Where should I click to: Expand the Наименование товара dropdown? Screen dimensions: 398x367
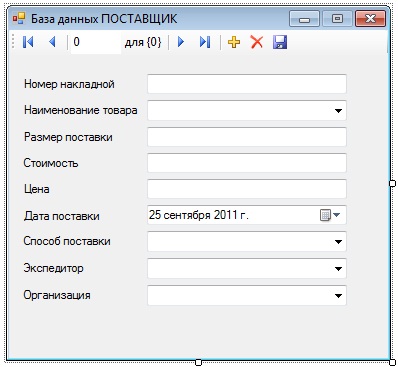[338, 110]
